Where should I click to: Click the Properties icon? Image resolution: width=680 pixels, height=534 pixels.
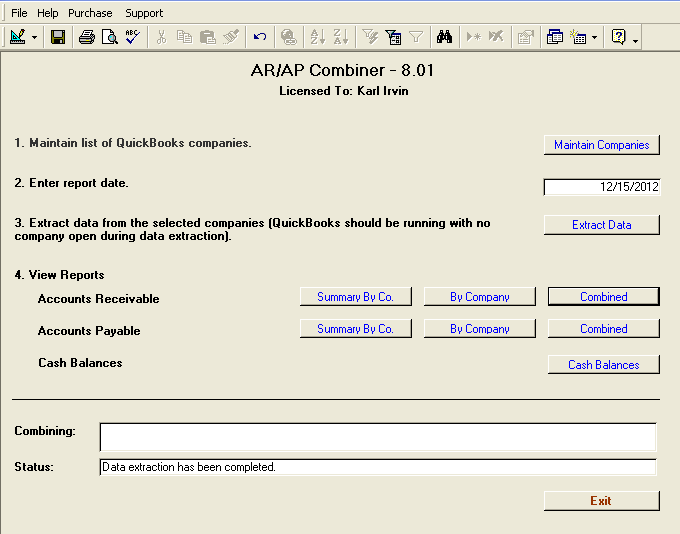pos(526,37)
